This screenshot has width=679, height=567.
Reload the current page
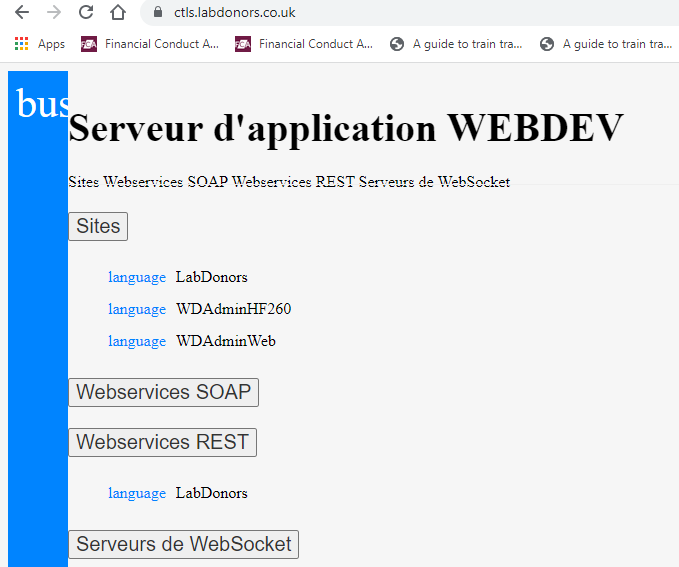(x=86, y=12)
